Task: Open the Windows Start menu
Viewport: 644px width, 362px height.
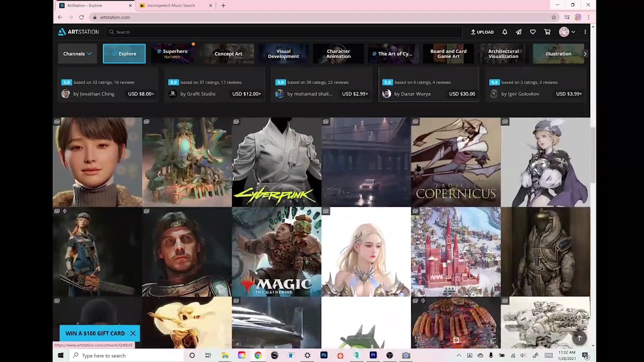Action: [61, 355]
